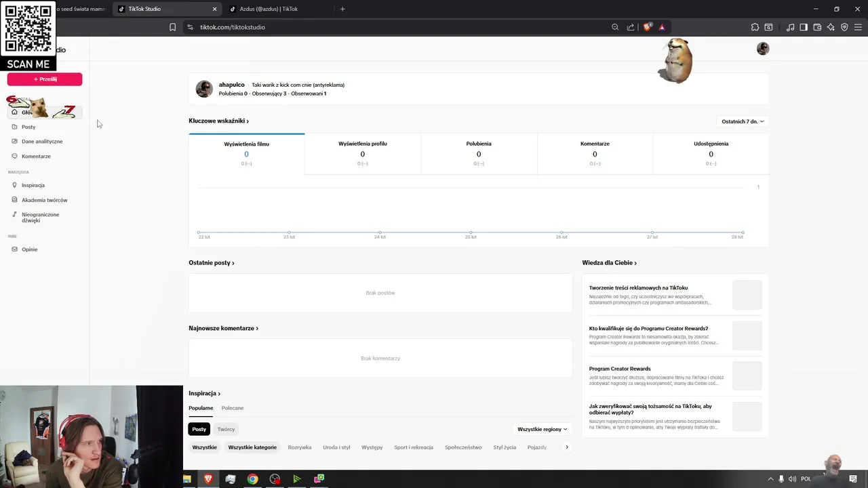
Task: Open the Brave Shields lion icon
Action: tap(647, 27)
